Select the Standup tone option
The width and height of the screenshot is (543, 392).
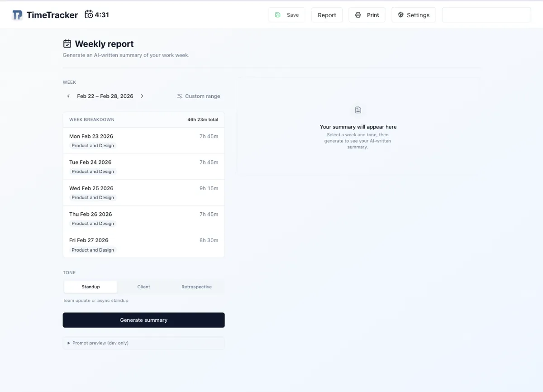(x=90, y=287)
